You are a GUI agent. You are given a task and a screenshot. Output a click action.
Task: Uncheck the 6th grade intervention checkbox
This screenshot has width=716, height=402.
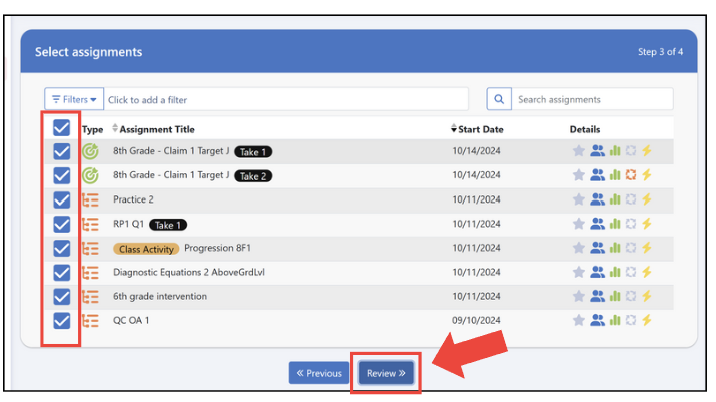(61, 297)
